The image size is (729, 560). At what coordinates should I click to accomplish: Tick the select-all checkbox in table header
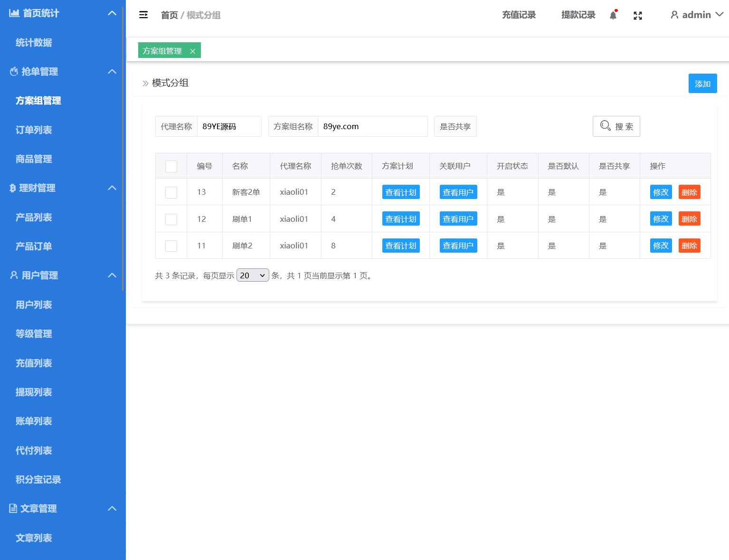(171, 166)
